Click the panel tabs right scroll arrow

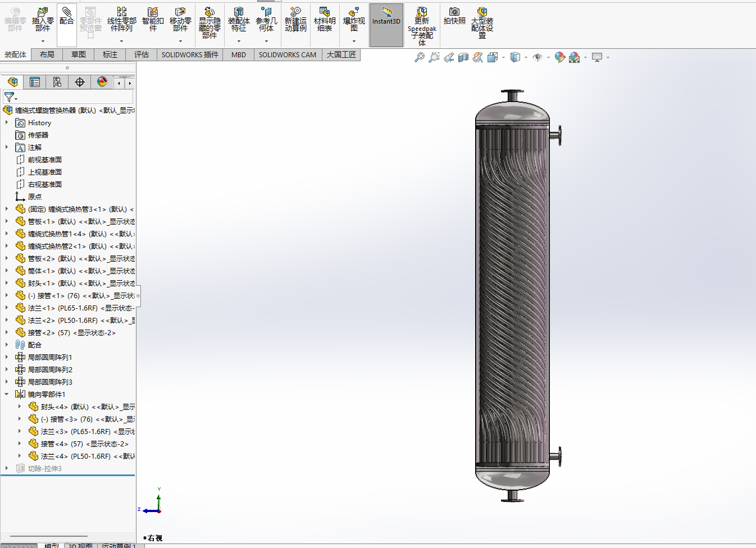(130, 83)
